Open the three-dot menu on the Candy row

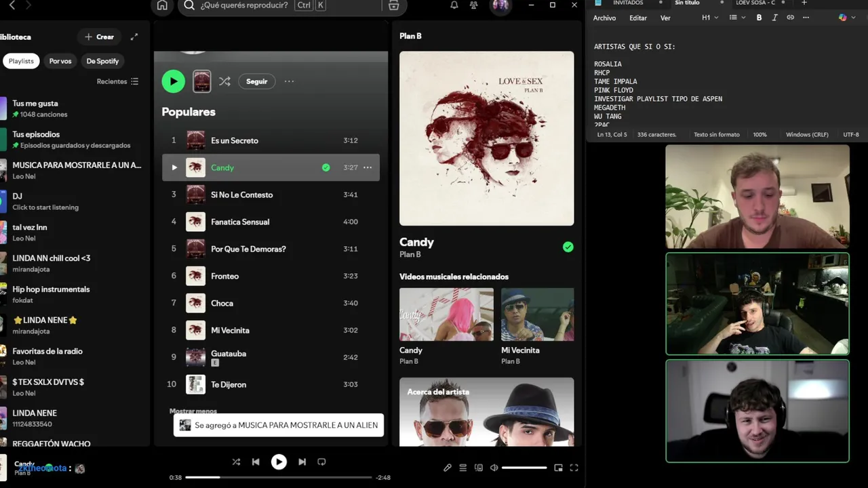coord(368,167)
